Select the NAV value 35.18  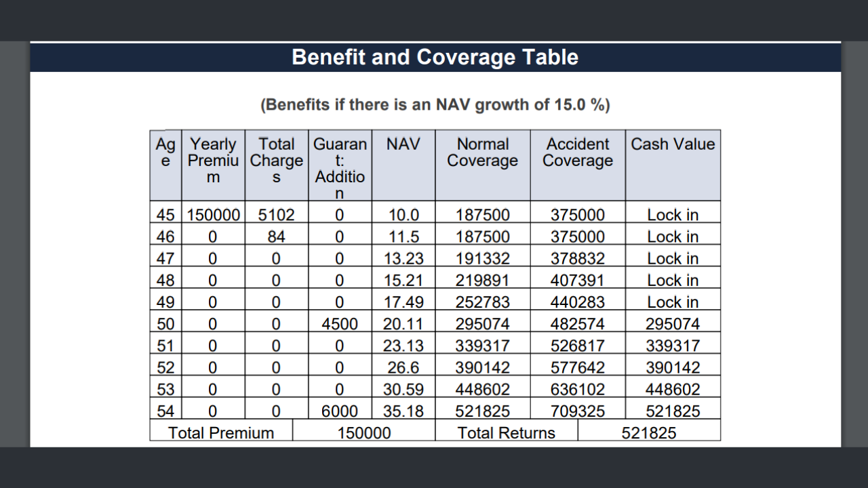(403, 411)
